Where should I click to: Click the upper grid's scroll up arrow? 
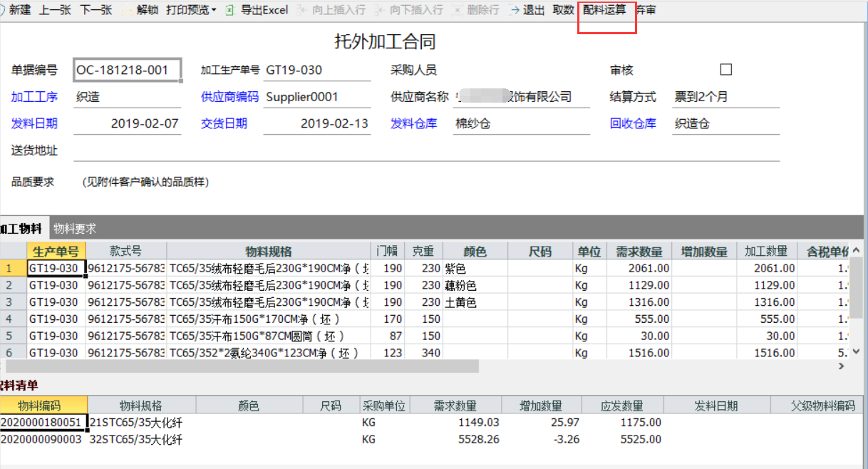858,250
